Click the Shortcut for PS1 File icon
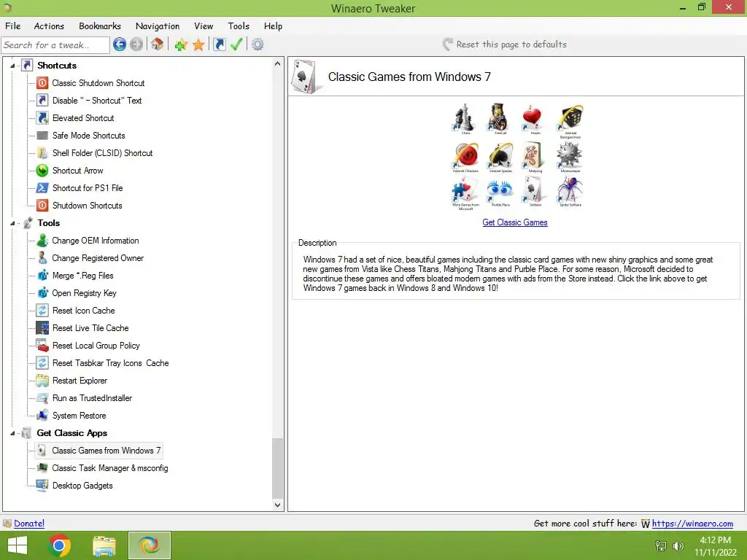Screen dimensions: 747x560 tap(42, 188)
